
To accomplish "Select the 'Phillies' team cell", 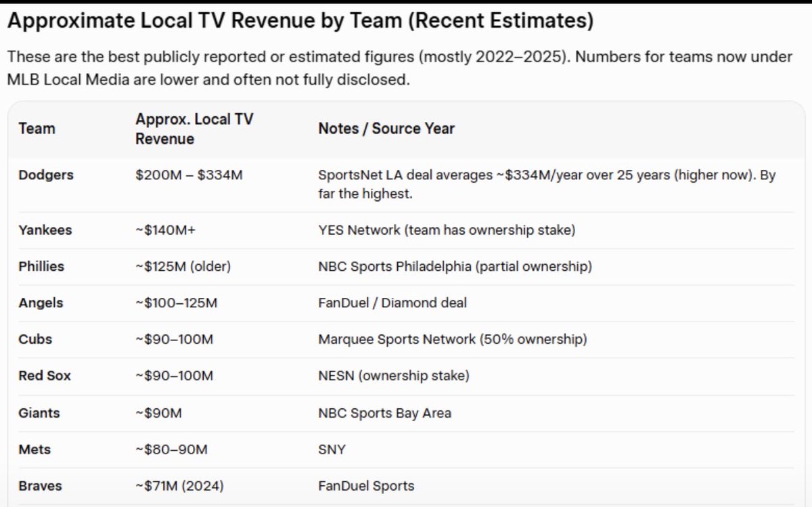I will coord(41,267).
